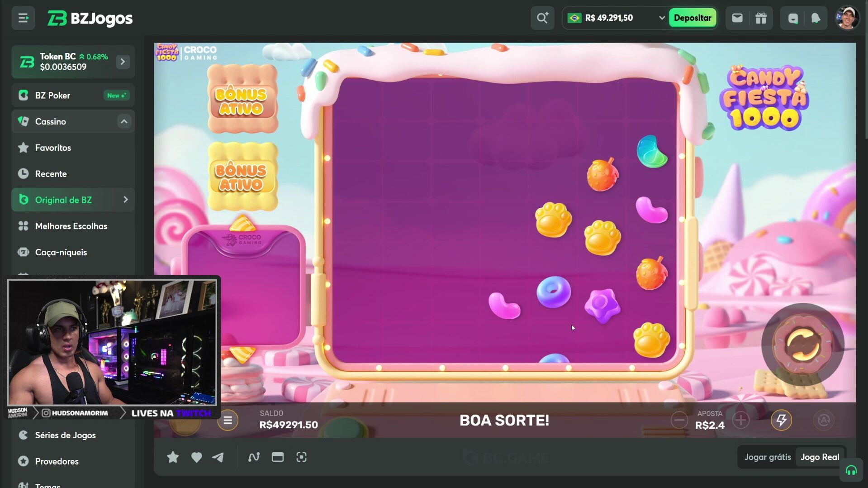Open Melhores Escolhas in the sidebar
The width and height of the screenshot is (868, 488).
click(73, 226)
